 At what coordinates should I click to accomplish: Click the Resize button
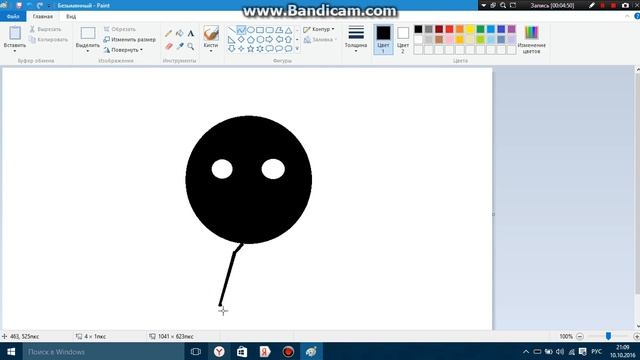coord(129,40)
